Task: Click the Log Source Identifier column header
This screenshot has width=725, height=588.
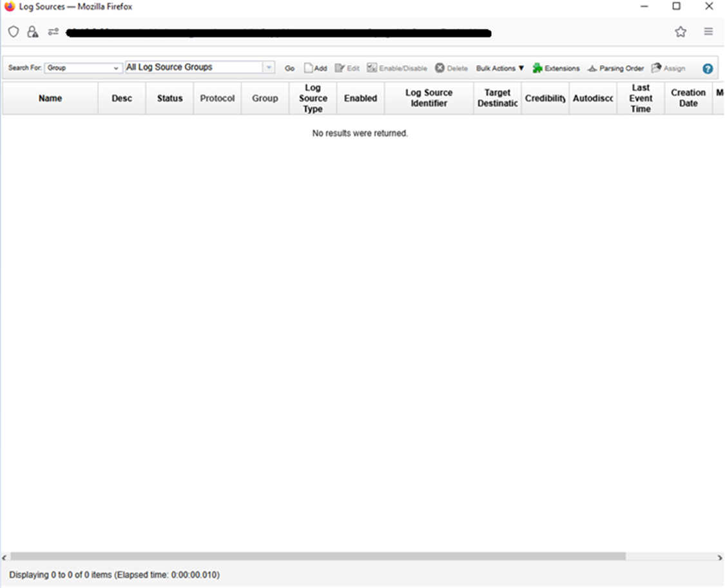Action: (429, 99)
